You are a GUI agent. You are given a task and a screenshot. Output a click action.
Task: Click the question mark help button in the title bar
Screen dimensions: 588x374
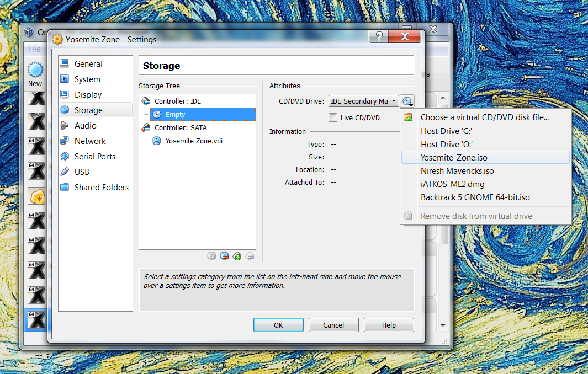coord(379,36)
